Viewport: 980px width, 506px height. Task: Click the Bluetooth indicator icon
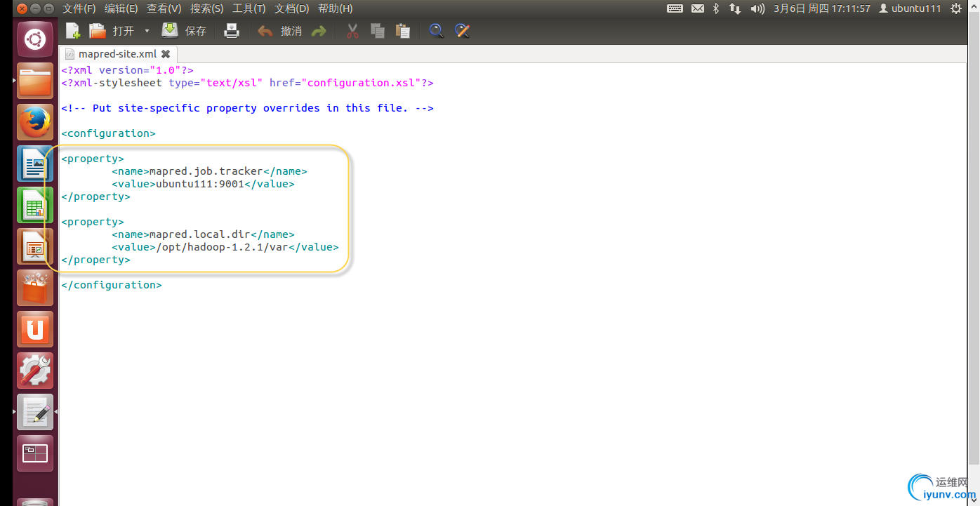(716, 8)
